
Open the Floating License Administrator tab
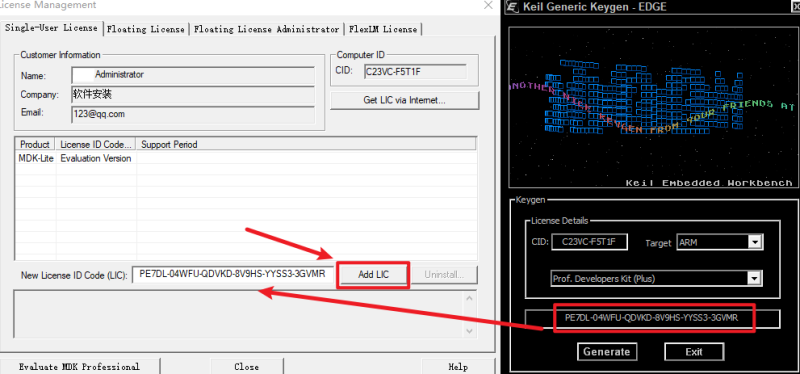(x=266, y=30)
